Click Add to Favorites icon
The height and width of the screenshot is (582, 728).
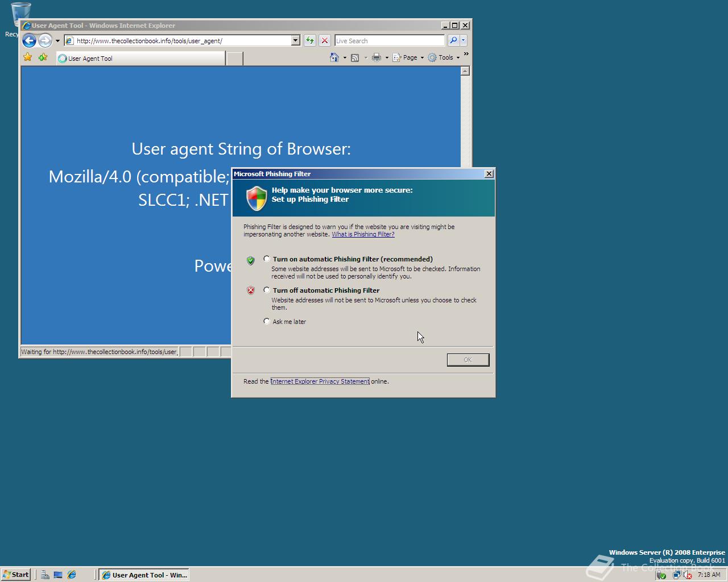(43, 57)
